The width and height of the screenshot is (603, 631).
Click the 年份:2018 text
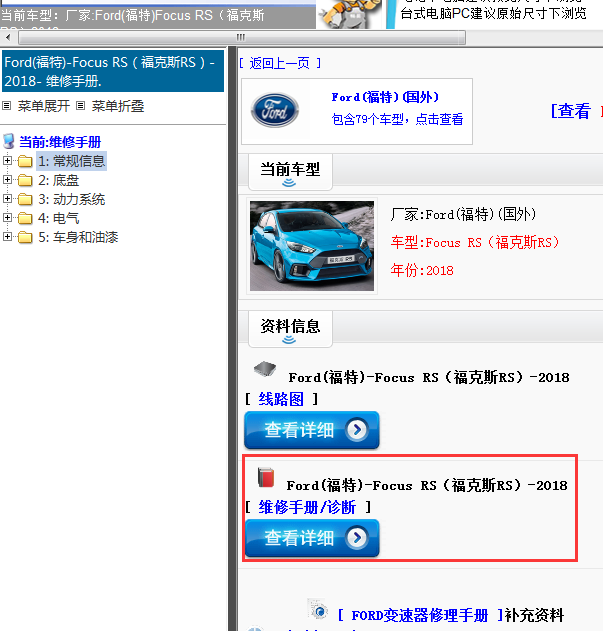pos(422,270)
